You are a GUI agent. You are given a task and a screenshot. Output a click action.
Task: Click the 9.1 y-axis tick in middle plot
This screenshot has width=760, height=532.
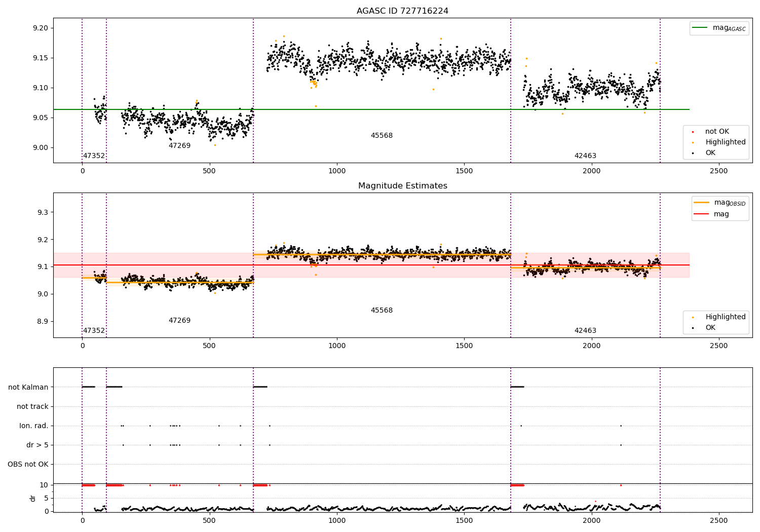(x=43, y=267)
